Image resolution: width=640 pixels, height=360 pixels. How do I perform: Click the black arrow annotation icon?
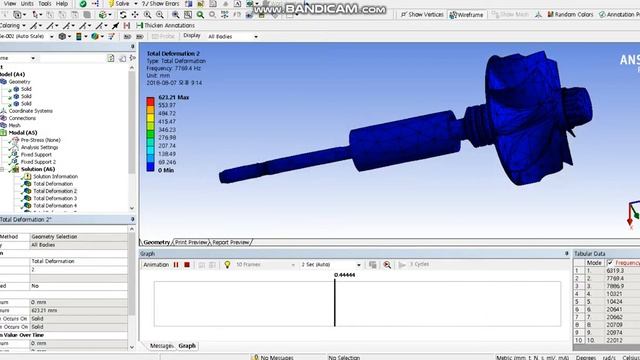116,25
